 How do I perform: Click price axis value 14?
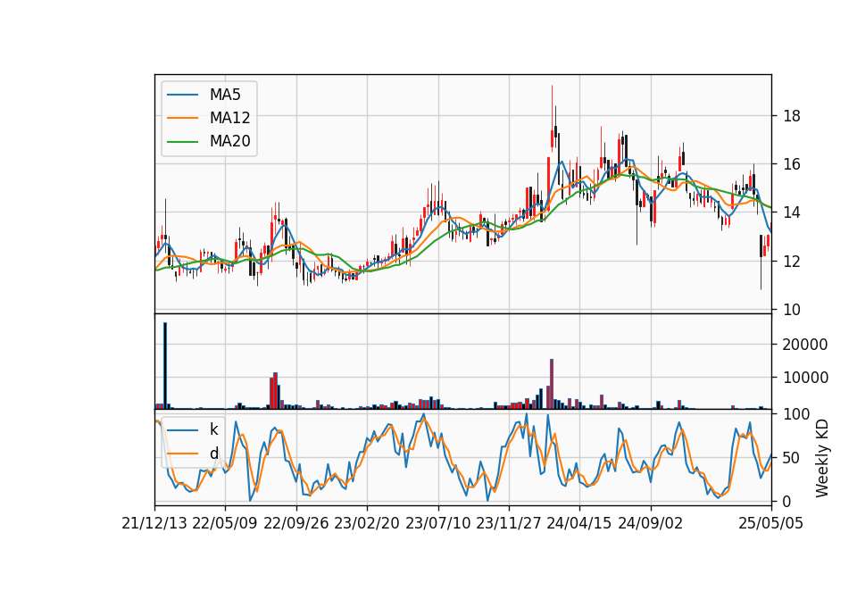click(792, 212)
